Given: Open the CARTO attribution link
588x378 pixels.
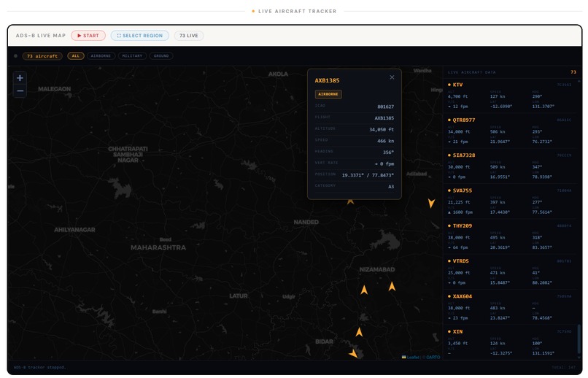Looking at the screenshot, I should 433,358.
